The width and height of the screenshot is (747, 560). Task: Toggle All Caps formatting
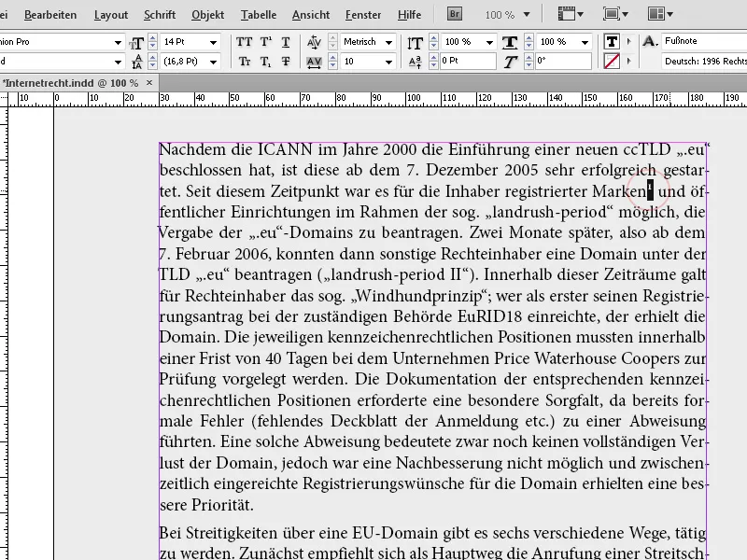pyautogui.click(x=245, y=41)
